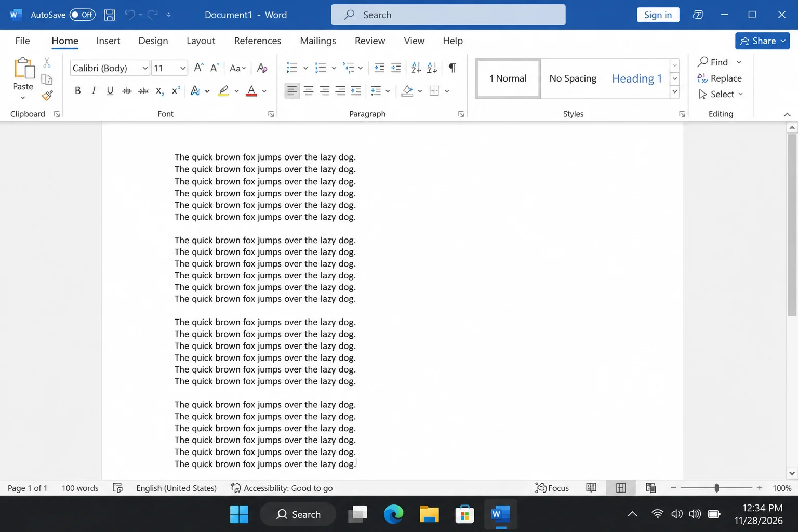Toggle Align Left alignment
The height and width of the screenshot is (532, 798).
[292, 91]
